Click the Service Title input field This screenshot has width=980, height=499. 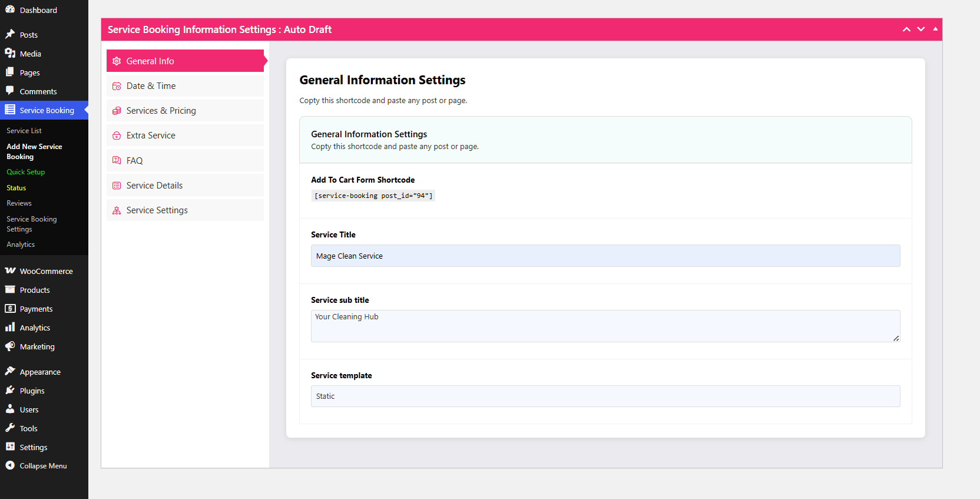pyautogui.click(x=605, y=256)
